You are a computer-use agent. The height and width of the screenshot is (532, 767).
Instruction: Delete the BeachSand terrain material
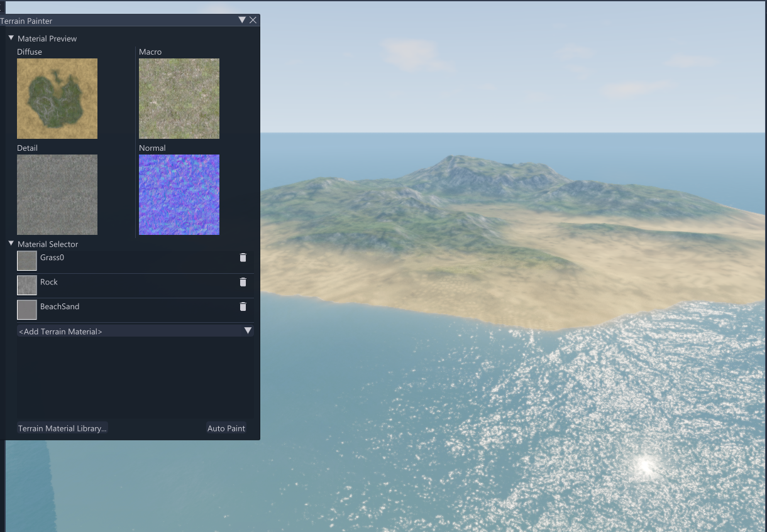[243, 307]
